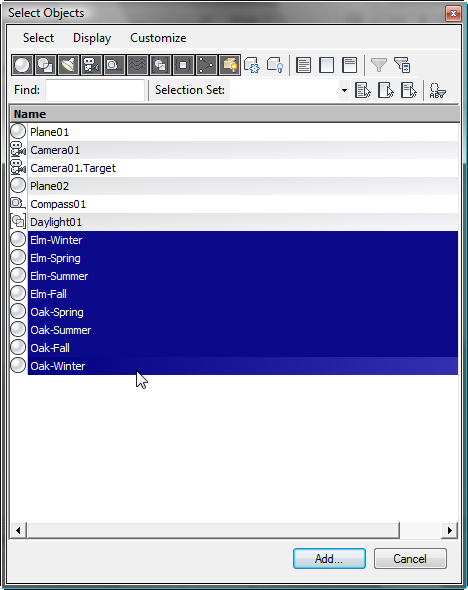The image size is (468, 590).
Task: Click the Select Invert icon
Action: (x=349, y=65)
